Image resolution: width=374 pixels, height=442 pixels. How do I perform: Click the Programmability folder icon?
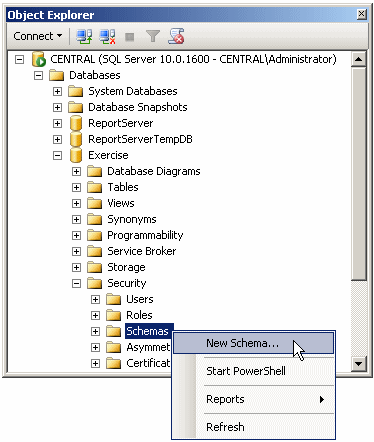[94, 235]
